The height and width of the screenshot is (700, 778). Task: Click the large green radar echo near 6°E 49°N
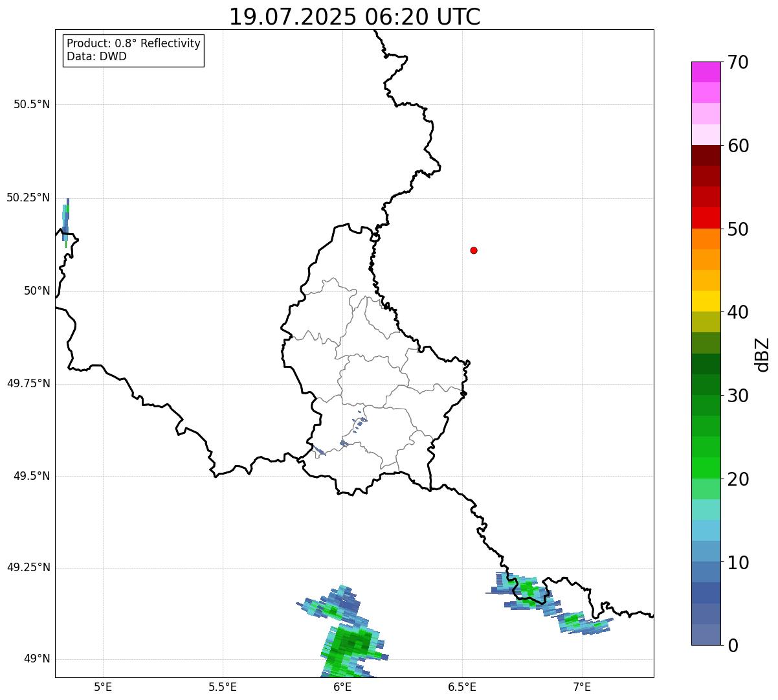click(x=353, y=651)
